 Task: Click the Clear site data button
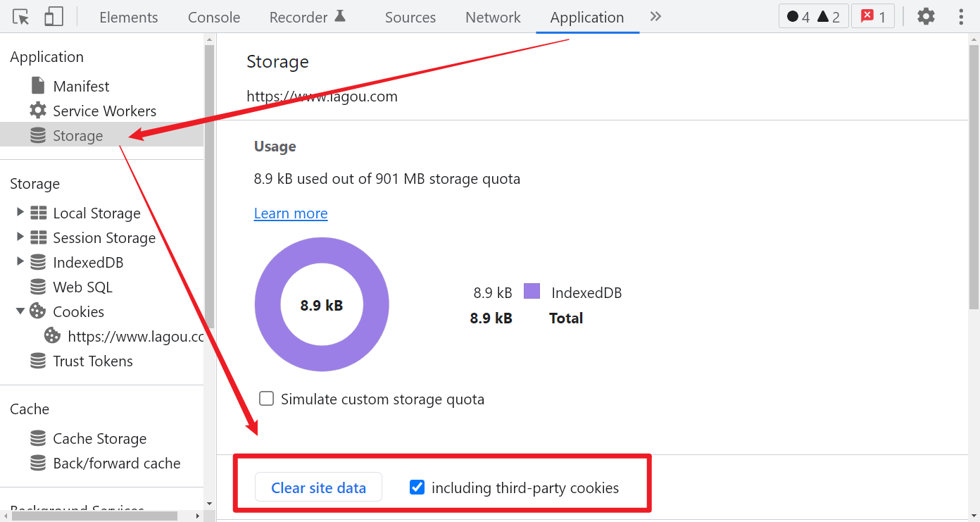click(x=318, y=487)
